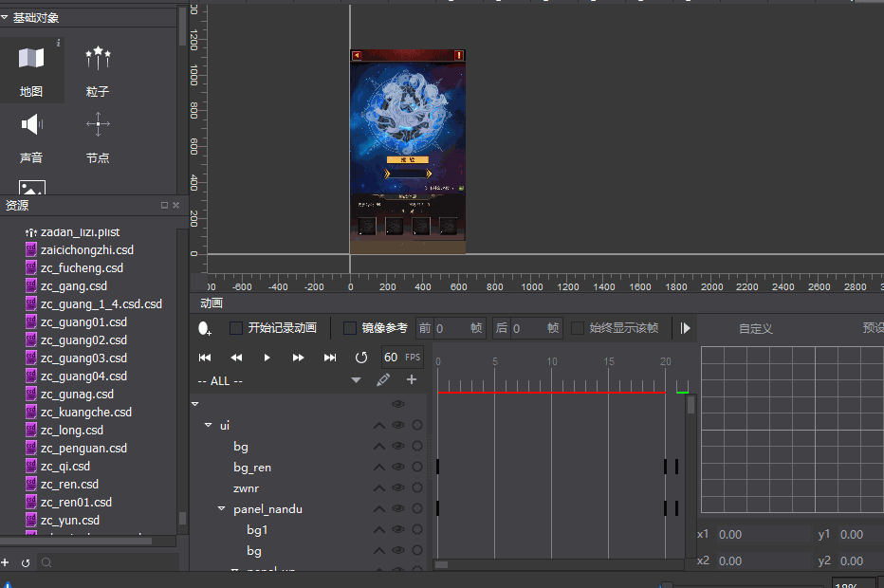Click the FPS value field showing 60

[x=392, y=358]
